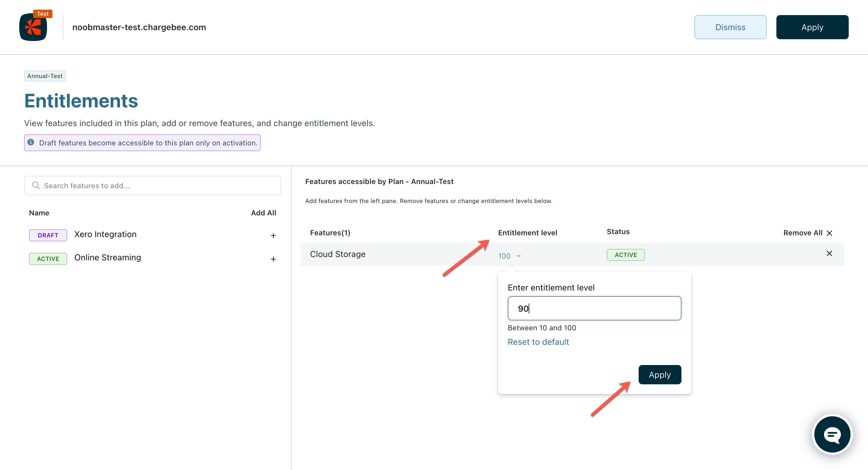This screenshot has height=470, width=868.
Task: Click Add All features link
Action: (263, 213)
